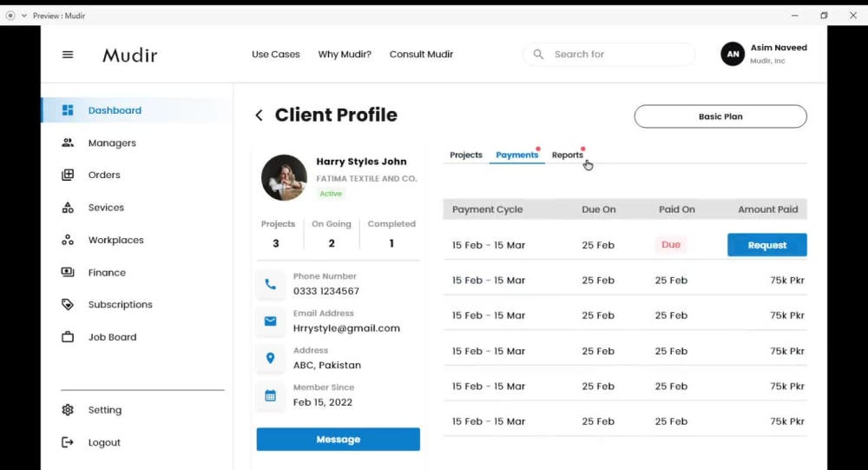Click the Projects count 3

pyautogui.click(x=276, y=243)
